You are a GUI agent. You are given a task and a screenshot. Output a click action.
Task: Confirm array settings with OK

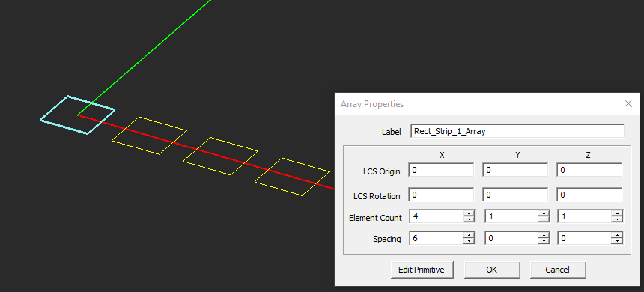click(x=492, y=270)
